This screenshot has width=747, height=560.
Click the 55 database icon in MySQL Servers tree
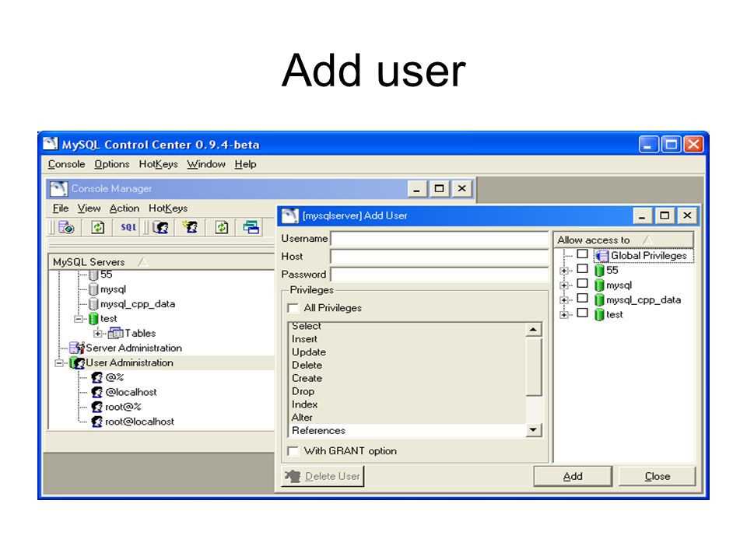pos(93,275)
